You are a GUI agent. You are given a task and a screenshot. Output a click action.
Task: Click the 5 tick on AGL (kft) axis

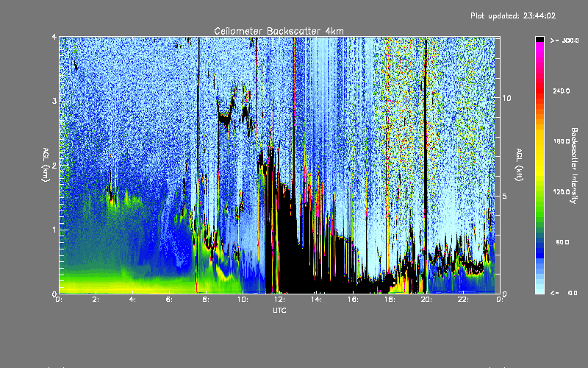(505, 196)
